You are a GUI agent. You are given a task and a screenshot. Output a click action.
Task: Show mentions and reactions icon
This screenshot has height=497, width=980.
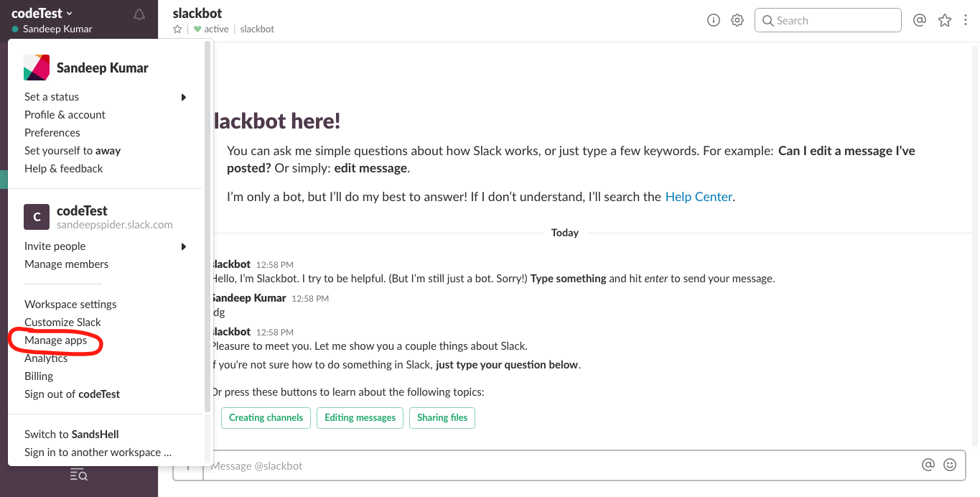click(920, 20)
